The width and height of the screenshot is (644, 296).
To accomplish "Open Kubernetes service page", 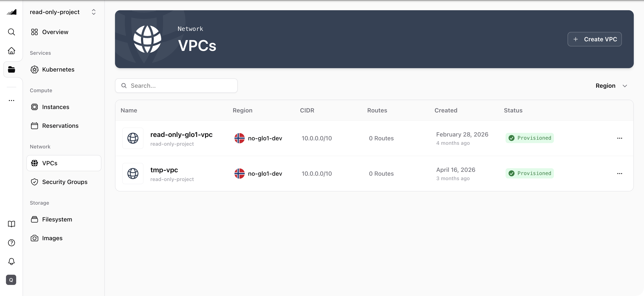I will (64, 69).
